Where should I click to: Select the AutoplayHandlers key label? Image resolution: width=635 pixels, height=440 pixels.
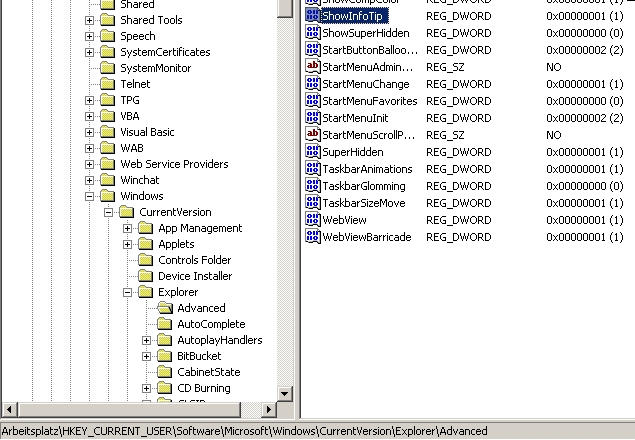tap(220, 340)
